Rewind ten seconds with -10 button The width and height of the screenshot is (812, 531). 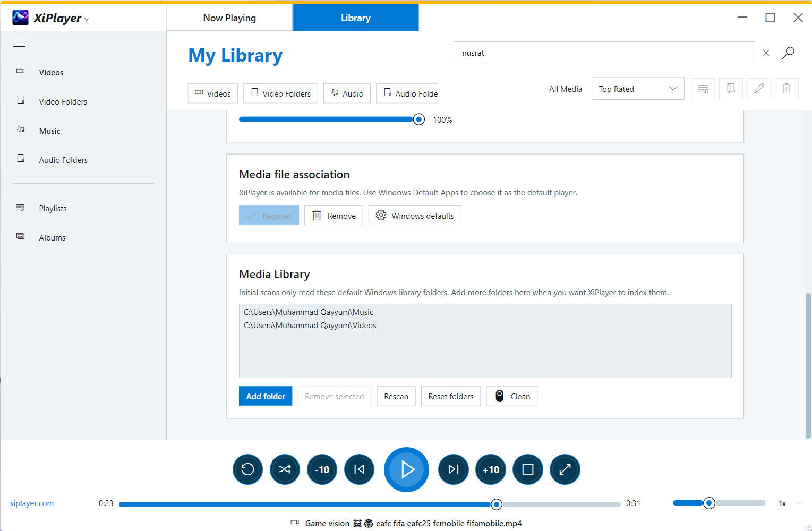click(322, 469)
